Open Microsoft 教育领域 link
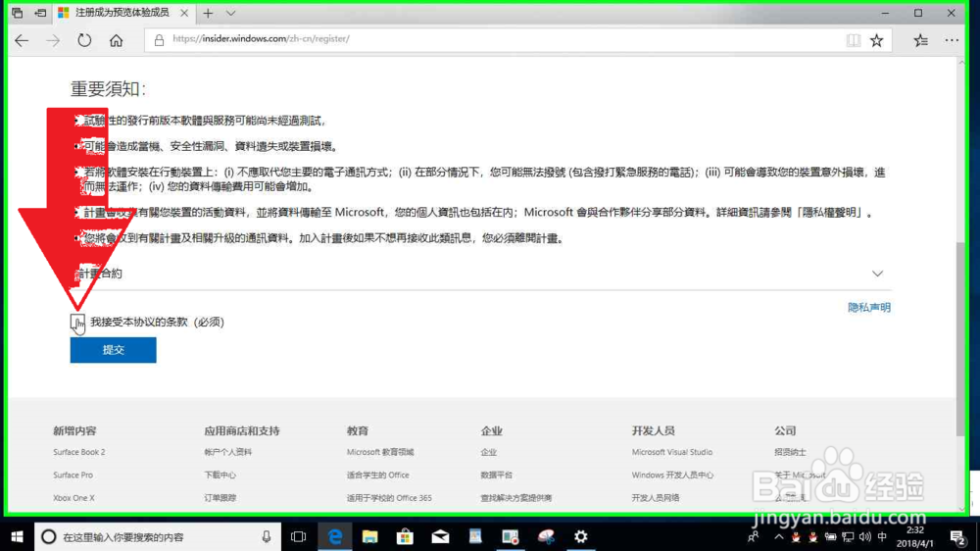Viewport: 980px width, 551px height. click(380, 452)
